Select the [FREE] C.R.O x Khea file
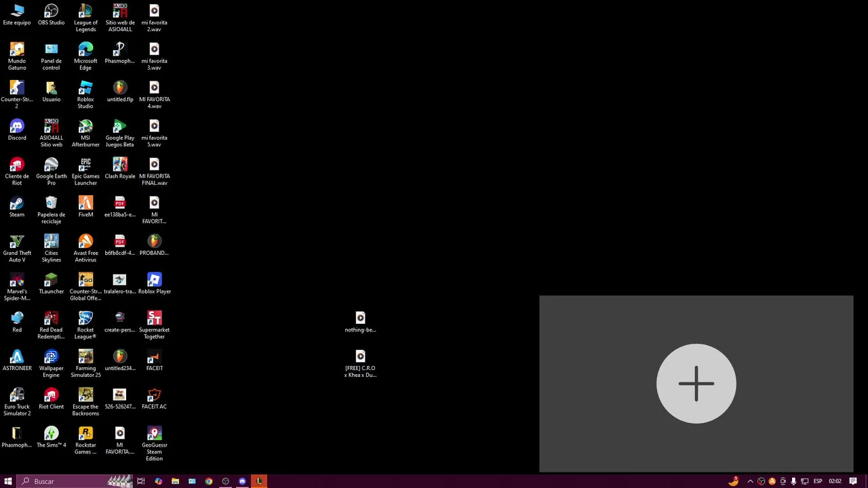 point(360,364)
